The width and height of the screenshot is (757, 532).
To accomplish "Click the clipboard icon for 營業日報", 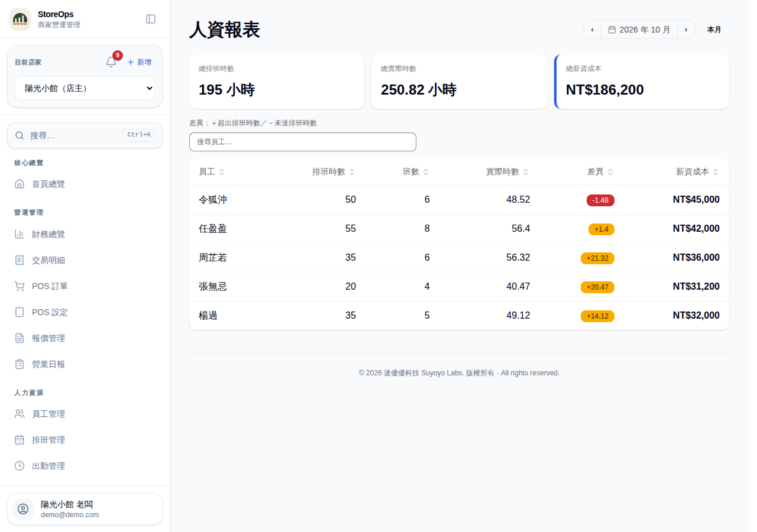I will click(x=20, y=364).
